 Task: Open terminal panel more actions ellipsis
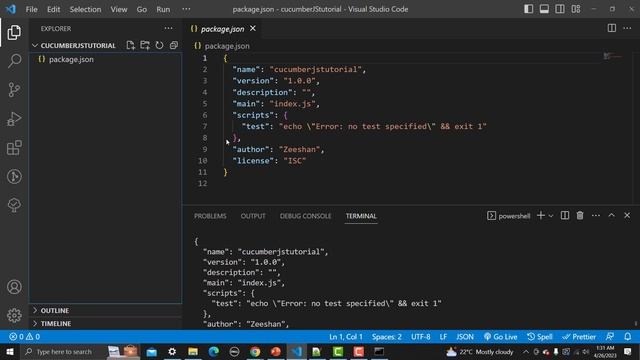point(596,216)
